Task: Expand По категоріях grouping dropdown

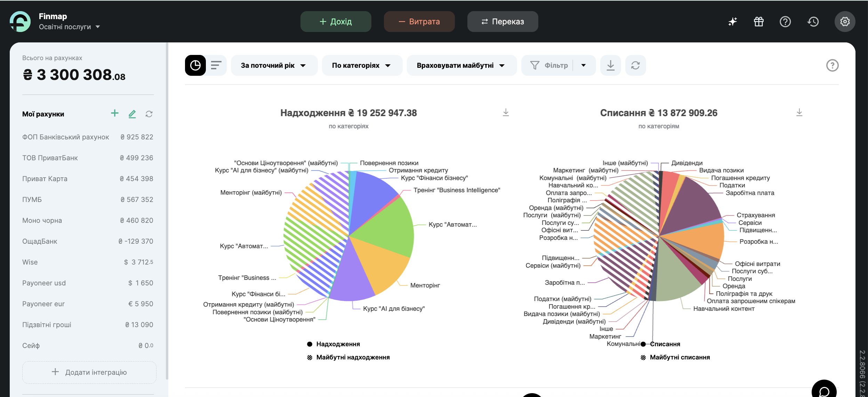Action: (362, 65)
